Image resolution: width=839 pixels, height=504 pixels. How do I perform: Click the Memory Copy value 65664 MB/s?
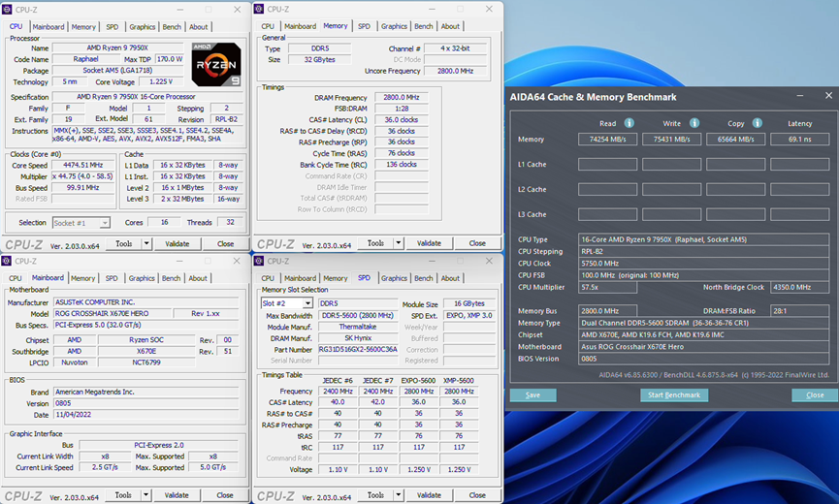pyautogui.click(x=736, y=139)
